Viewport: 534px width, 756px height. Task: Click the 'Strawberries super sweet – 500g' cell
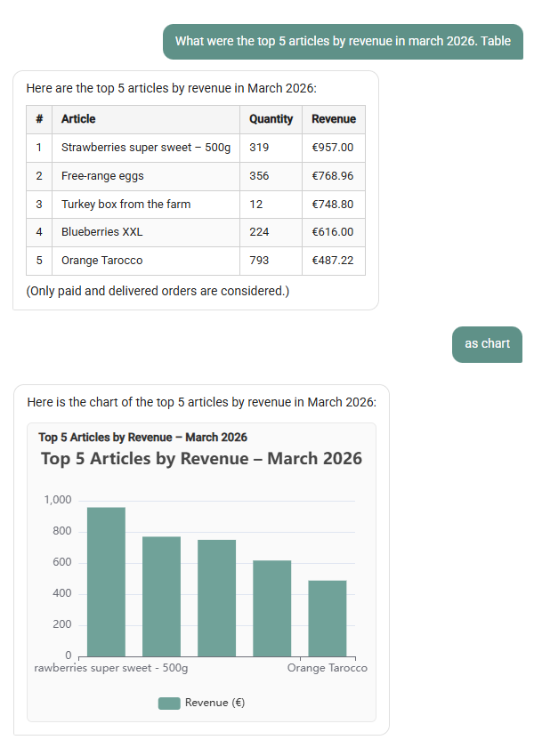coord(146,148)
